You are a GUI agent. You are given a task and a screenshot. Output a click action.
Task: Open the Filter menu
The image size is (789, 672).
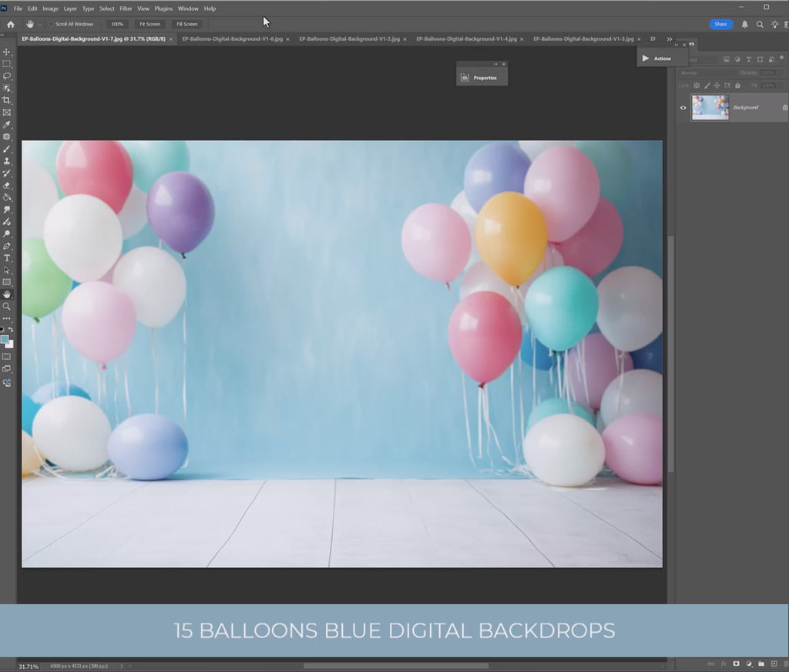(x=126, y=8)
